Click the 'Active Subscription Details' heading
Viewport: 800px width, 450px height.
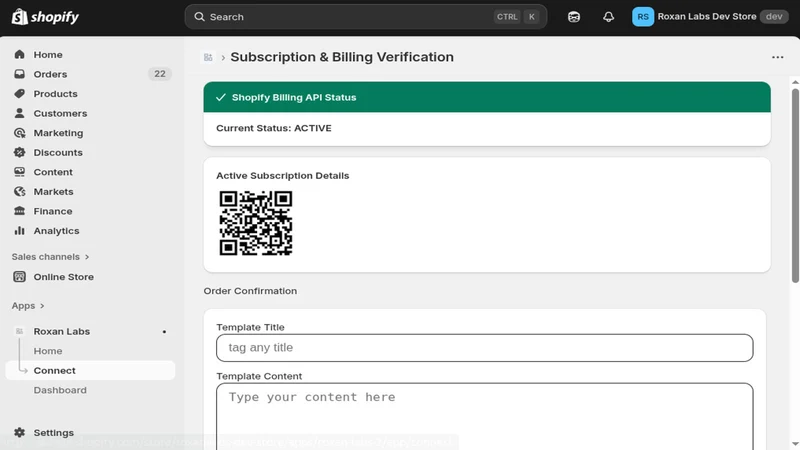[x=283, y=176]
